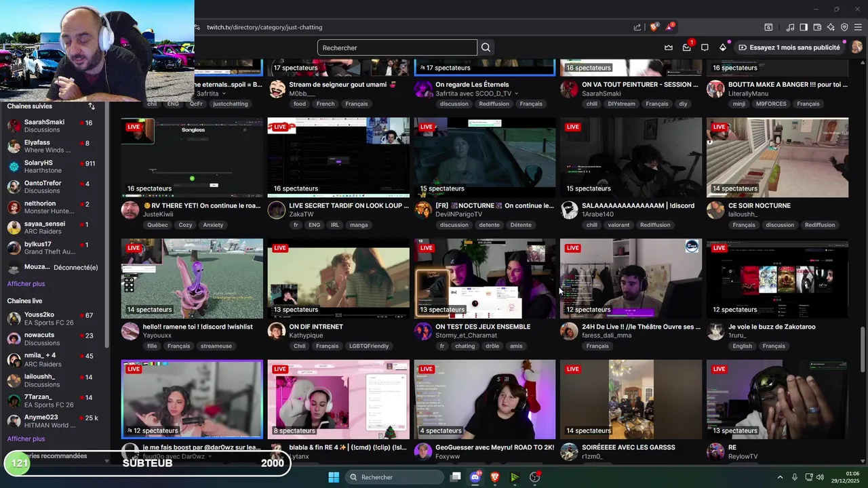Open DevilNParigoTV channel name link
The height and width of the screenshot is (488, 868).
(459, 215)
